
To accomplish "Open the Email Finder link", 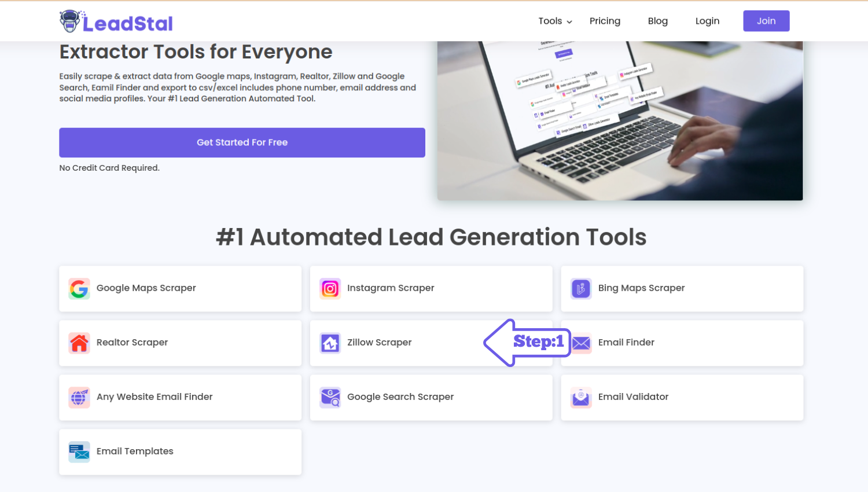I will coord(682,343).
